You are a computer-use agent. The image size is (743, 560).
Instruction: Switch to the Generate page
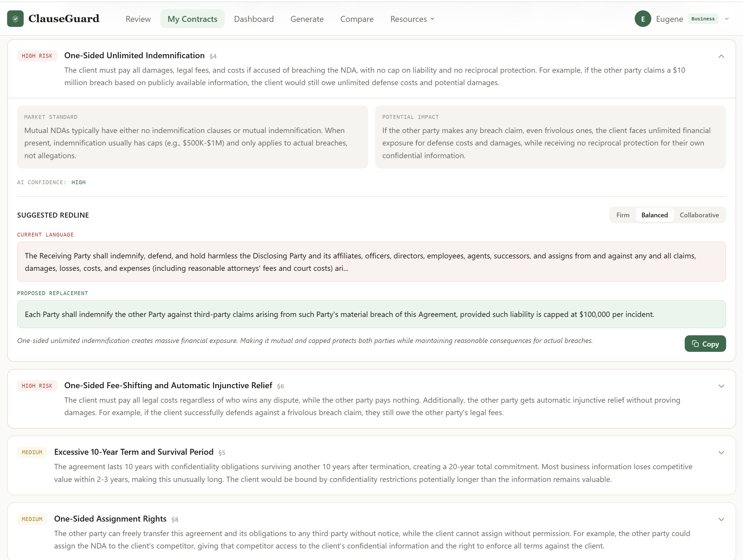[x=307, y=19]
